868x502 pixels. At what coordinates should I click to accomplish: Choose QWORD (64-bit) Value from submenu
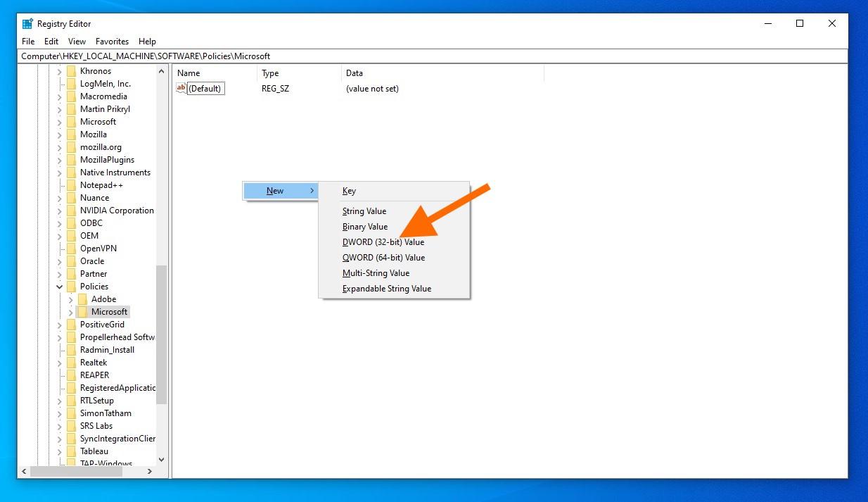point(394,258)
